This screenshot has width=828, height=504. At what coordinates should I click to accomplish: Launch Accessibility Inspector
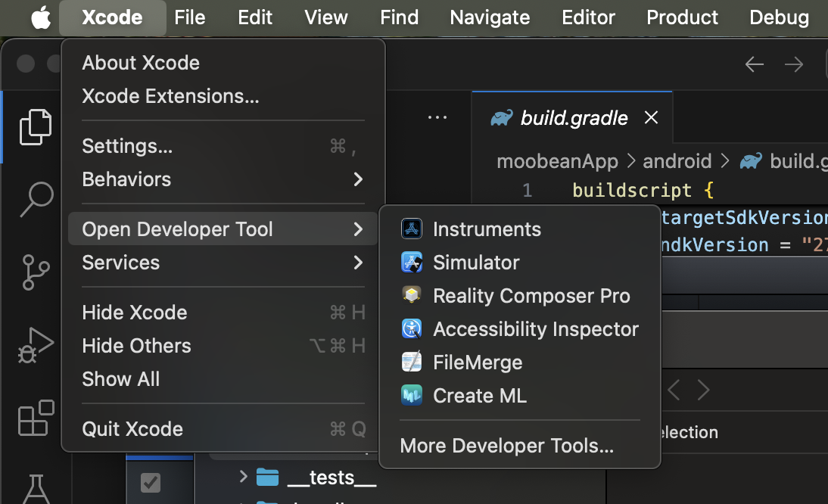[x=520, y=328]
